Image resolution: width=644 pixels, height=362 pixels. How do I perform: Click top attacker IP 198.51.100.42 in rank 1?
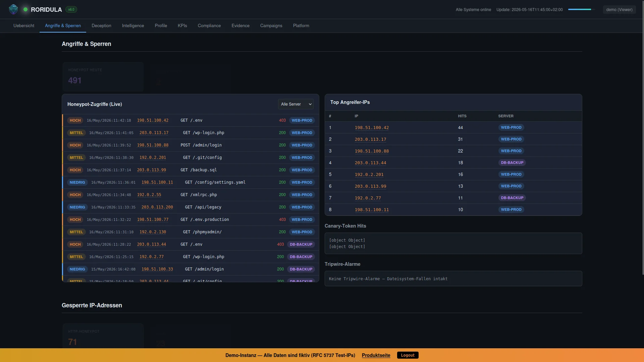pos(372,128)
